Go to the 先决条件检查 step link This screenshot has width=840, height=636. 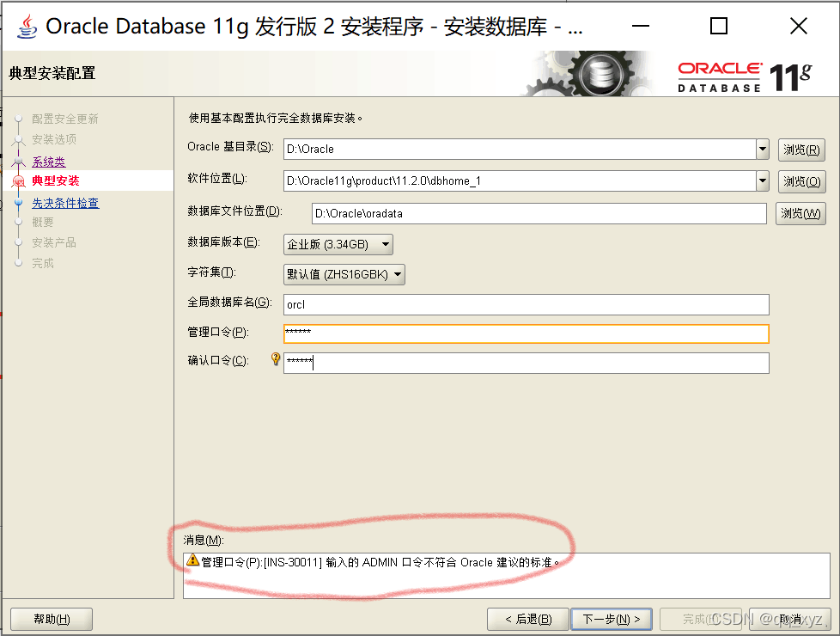[x=65, y=203]
